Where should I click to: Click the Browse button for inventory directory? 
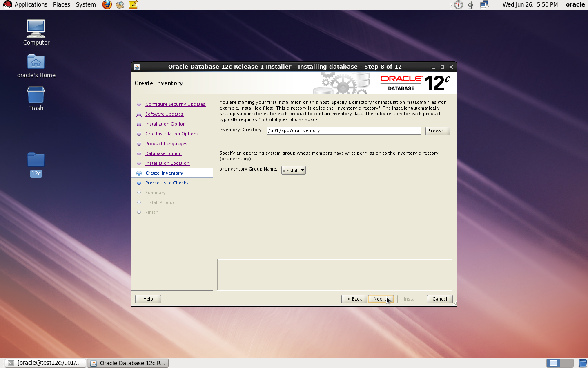click(x=437, y=131)
